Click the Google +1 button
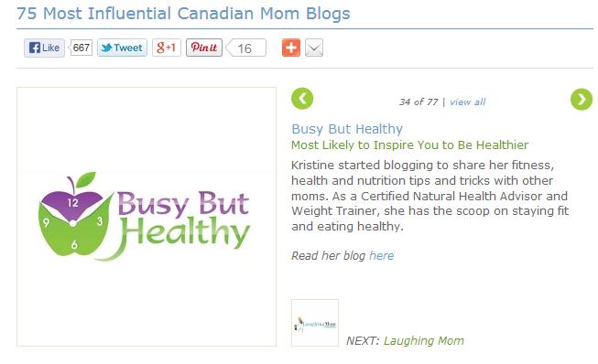The height and width of the screenshot is (364, 598). 167,48
